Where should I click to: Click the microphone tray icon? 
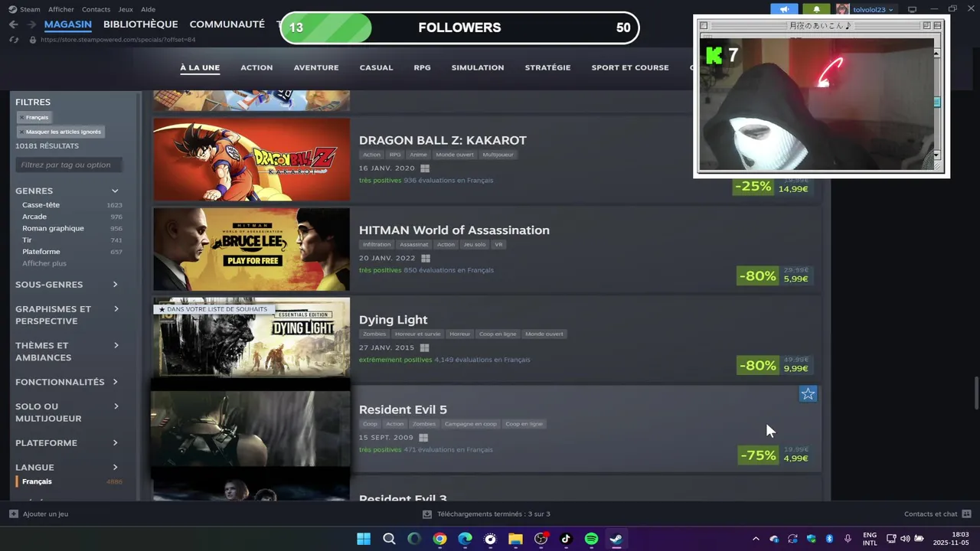[x=848, y=539]
